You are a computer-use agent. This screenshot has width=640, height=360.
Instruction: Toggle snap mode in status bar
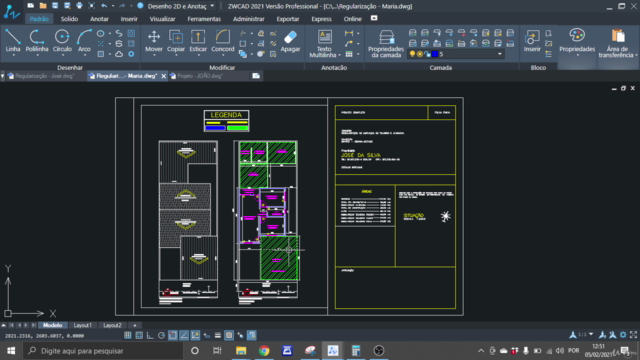point(128,336)
